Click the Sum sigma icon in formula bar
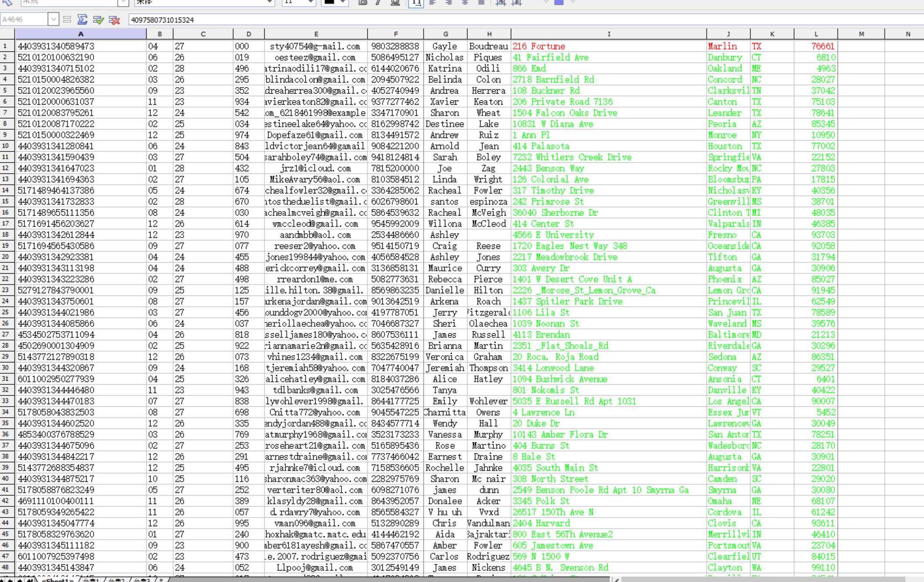Viewport: 924px width, 582px height. [x=82, y=20]
